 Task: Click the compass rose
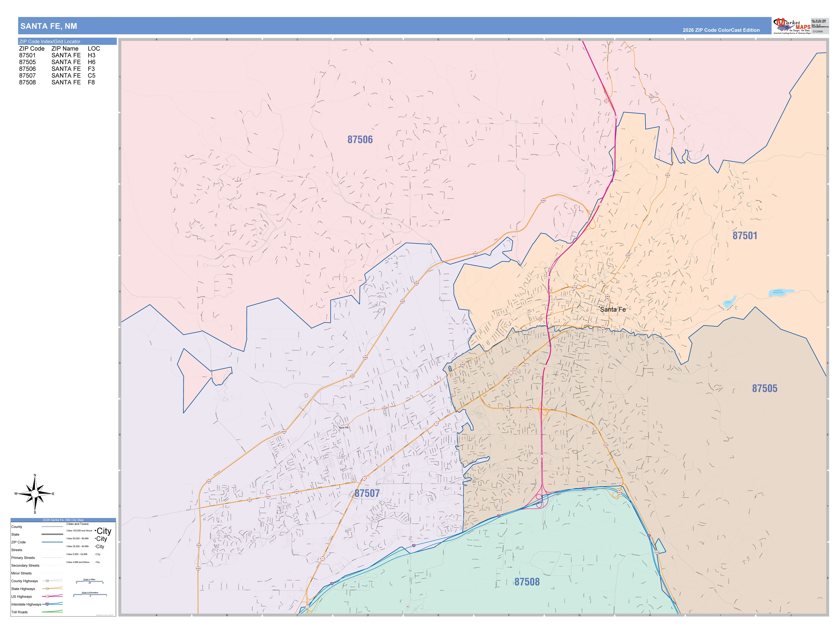(x=35, y=494)
